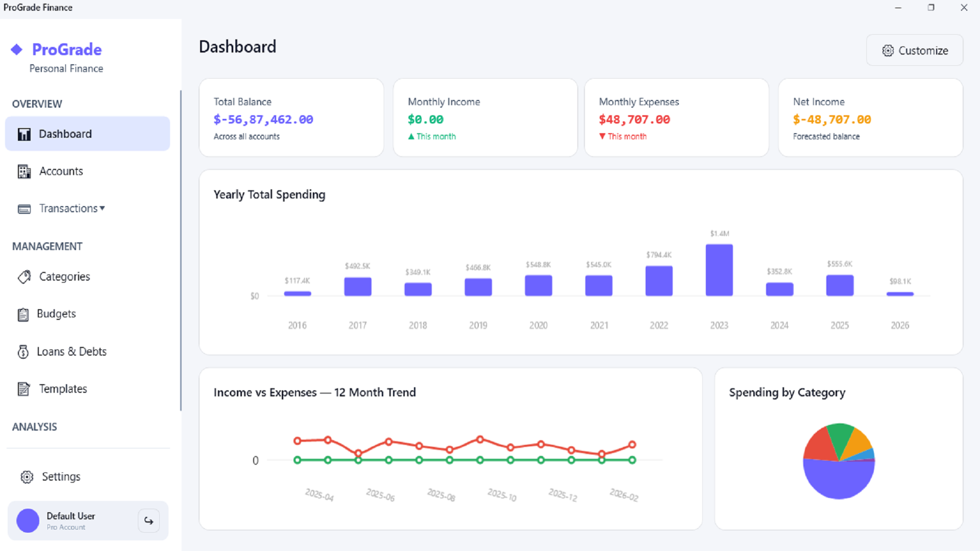Screen dimensions: 980x551
Task: Click the Loans & Debts money-bag icon
Action: click(23, 352)
